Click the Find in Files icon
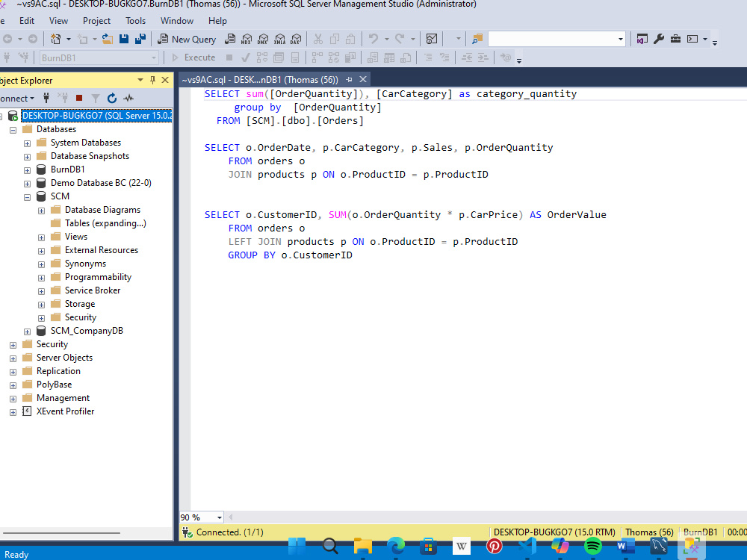Image resolution: width=747 pixels, height=560 pixels. 477,39
